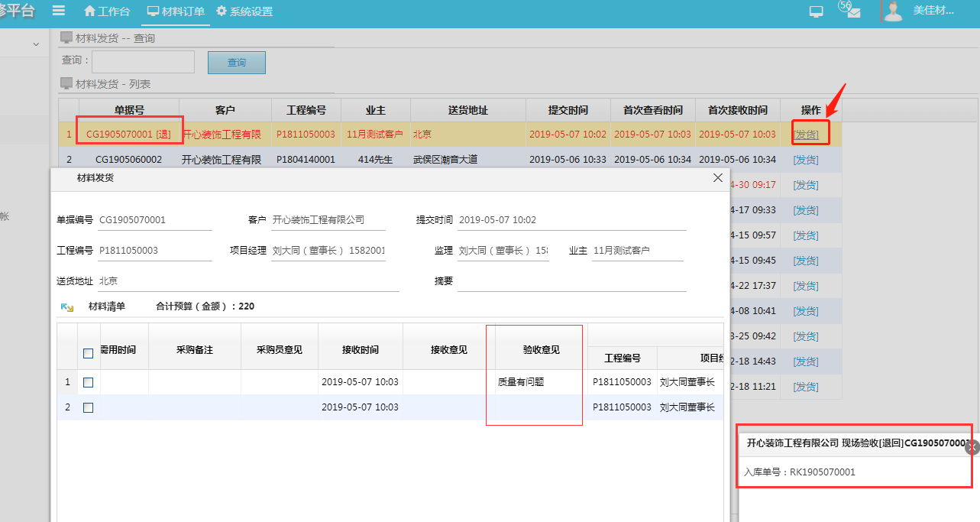Click the monitor icon near the message envelope
This screenshot has height=522, width=980.
[815, 11]
